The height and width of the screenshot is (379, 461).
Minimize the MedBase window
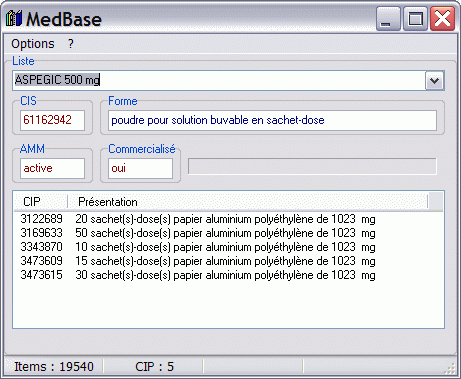click(388, 19)
